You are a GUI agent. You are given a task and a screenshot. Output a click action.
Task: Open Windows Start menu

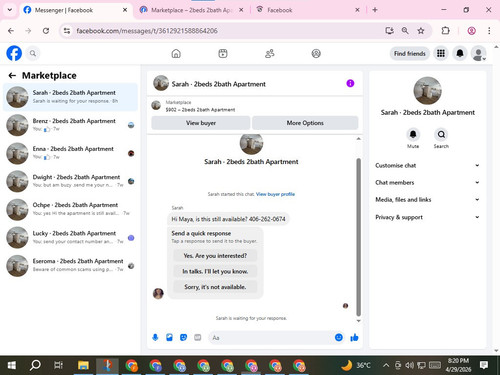pos(12,365)
